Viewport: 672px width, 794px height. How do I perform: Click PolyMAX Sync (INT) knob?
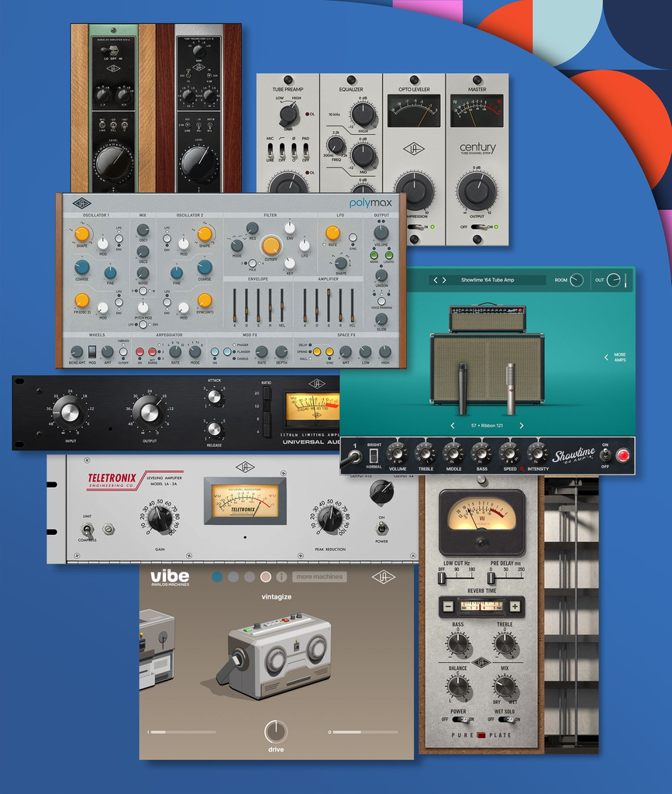click(x=205, y=300)
